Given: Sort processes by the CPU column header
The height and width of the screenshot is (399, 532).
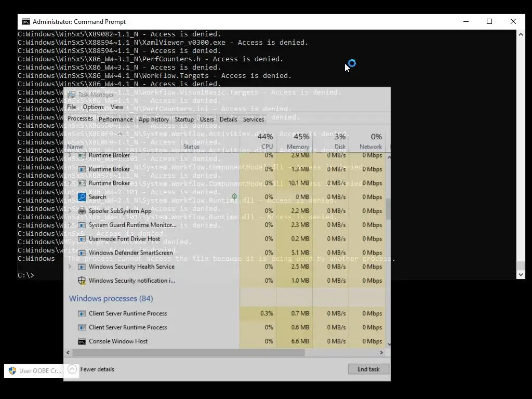Looking at the screenshot, I should pos(258,141).
